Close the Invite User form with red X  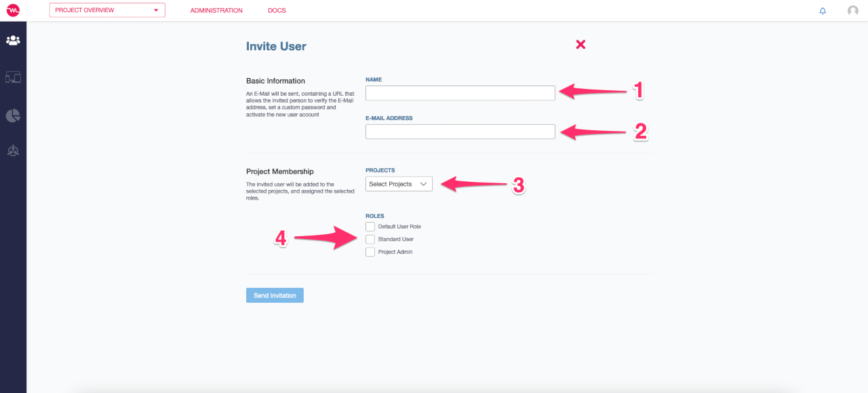[x=580, y=44]
